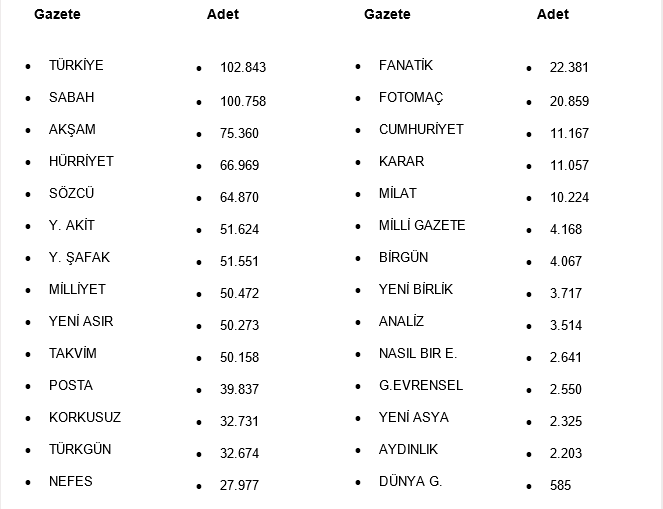Image resolution: width=663 pixels, height=509 pixels.
Task: Click the DÜNYA G. newspaper entry
Action: click(410, 481)
